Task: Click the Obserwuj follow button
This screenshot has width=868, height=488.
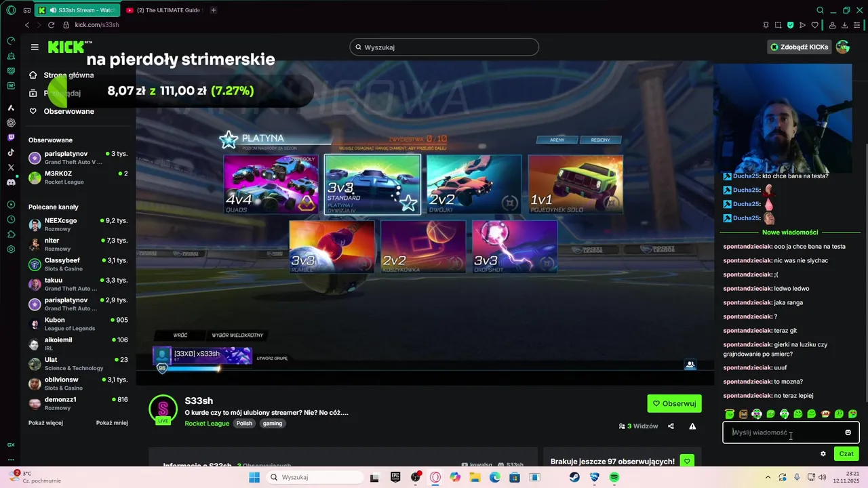Action: [675, 403]
